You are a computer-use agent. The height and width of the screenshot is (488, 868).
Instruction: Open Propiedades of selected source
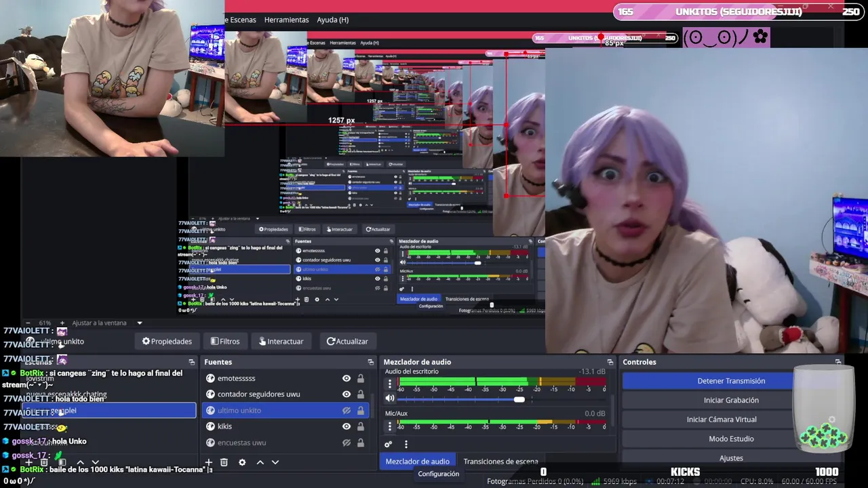(167, 342)
